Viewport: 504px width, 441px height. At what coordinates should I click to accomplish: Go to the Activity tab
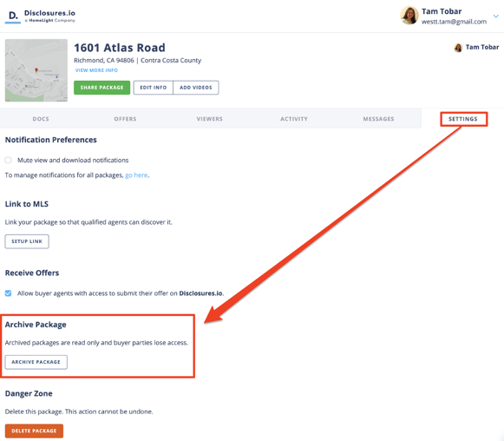tap(294, 119)
